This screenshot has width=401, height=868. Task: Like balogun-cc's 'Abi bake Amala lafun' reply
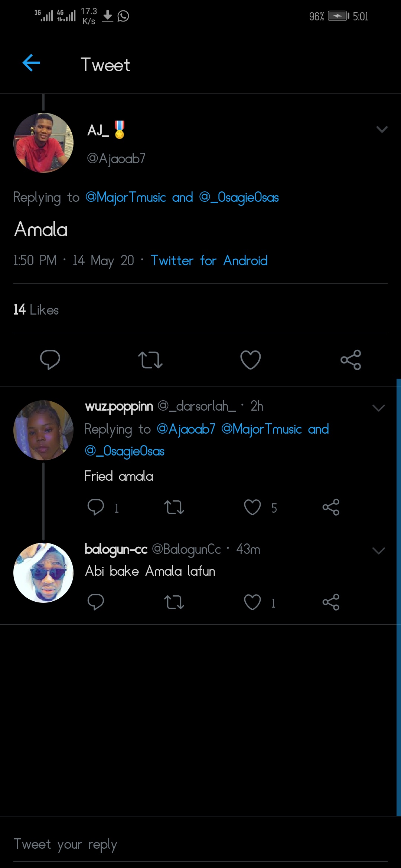pos(252,602)
